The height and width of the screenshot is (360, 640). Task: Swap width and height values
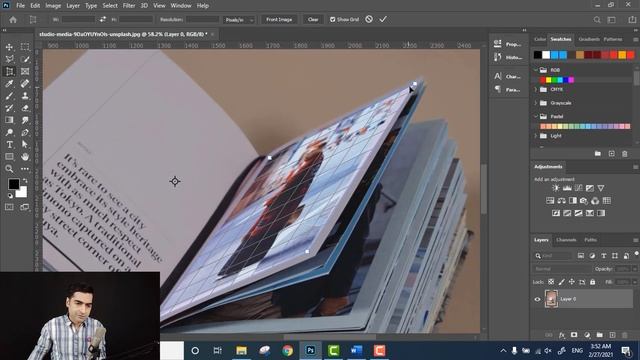pyautogui.click(x=103, y=19)
